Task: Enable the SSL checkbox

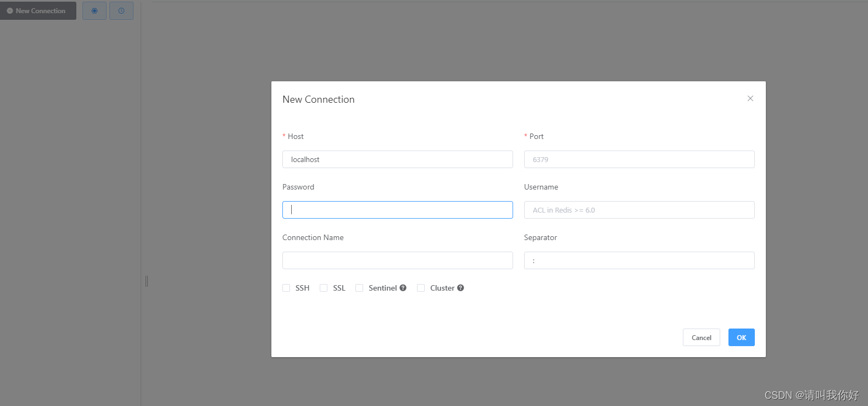Action: 324,288
